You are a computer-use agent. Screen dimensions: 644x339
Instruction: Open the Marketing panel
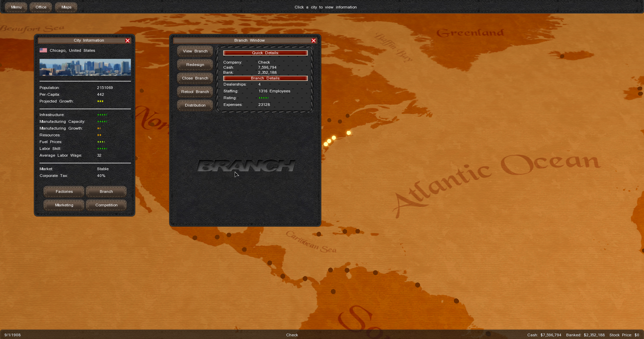pos(64,205)
